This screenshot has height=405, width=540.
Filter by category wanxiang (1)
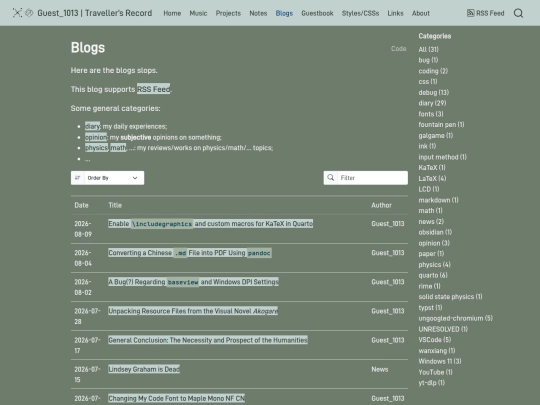437,351
